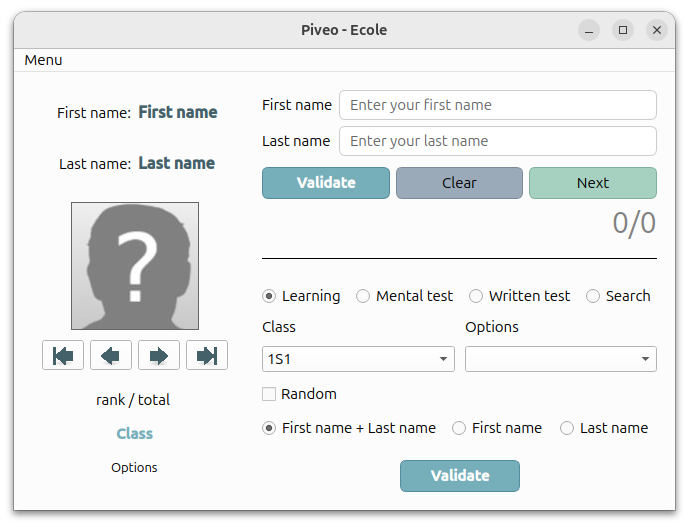Click the bold First name value text
This screenshot has width=689, height=527.
click(x=178, y=112)
